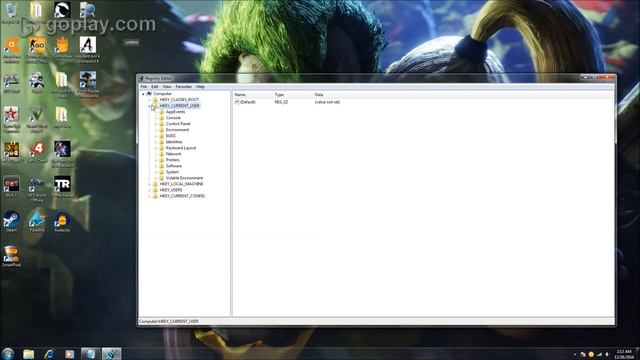Image resolution: width=640 pixels, height=360 pixels.
Task: Select the Volatile Environment key
Action: pos(184,178)
